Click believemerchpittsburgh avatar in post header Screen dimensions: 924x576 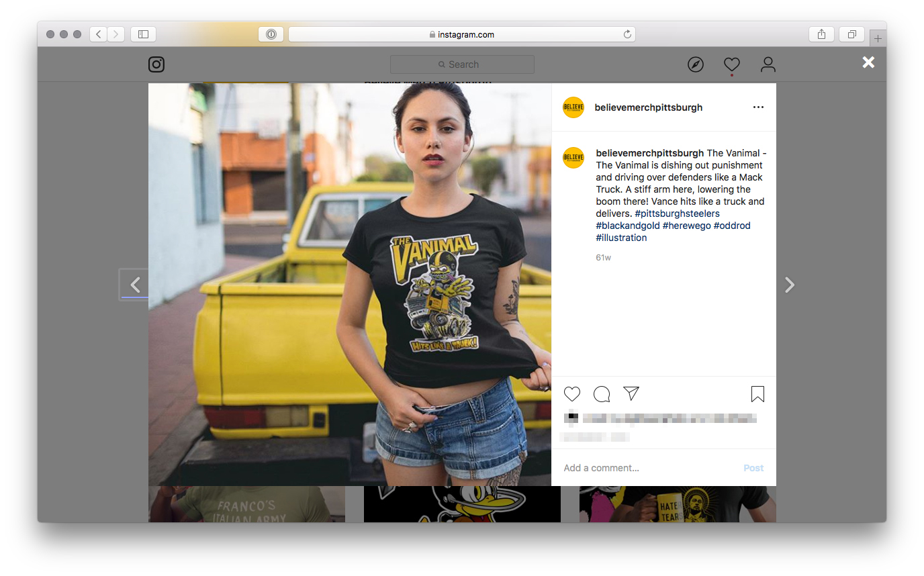click(x=573, y=107)
